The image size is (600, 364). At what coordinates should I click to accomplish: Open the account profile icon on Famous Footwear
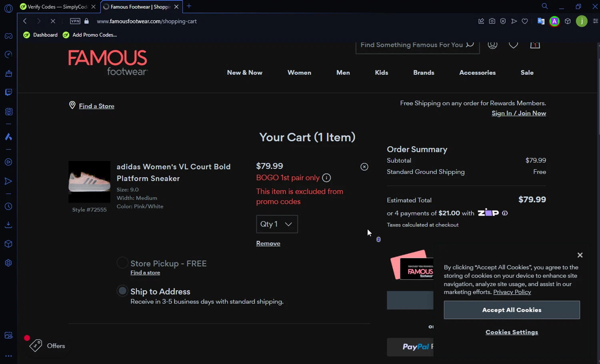coord(492,45)
